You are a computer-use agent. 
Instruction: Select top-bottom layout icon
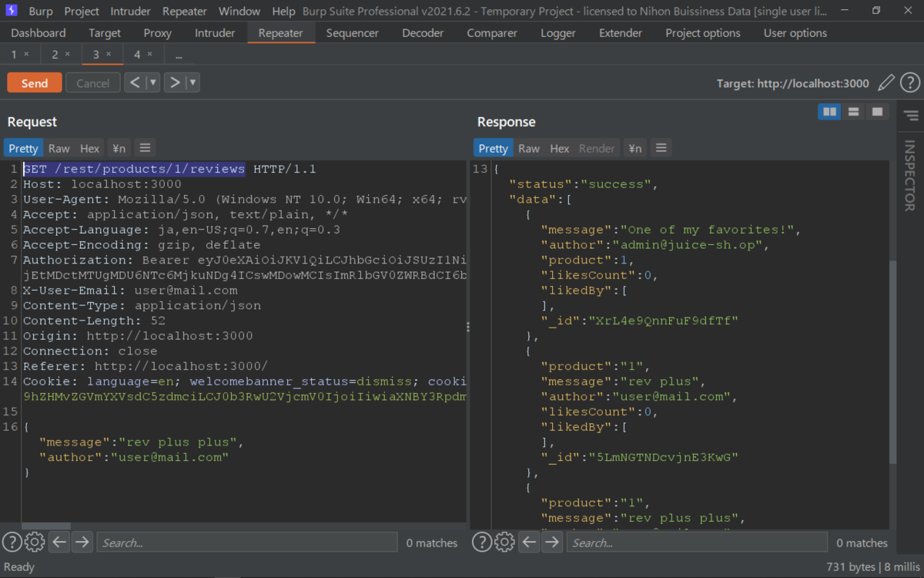(x=853, y=112)
